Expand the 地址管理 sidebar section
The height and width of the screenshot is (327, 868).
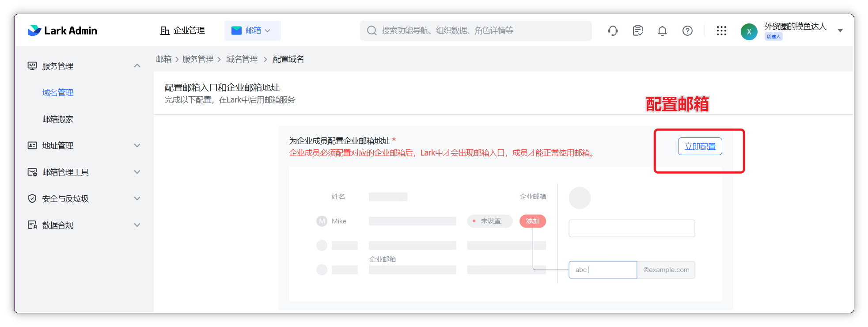pos(137,145)
